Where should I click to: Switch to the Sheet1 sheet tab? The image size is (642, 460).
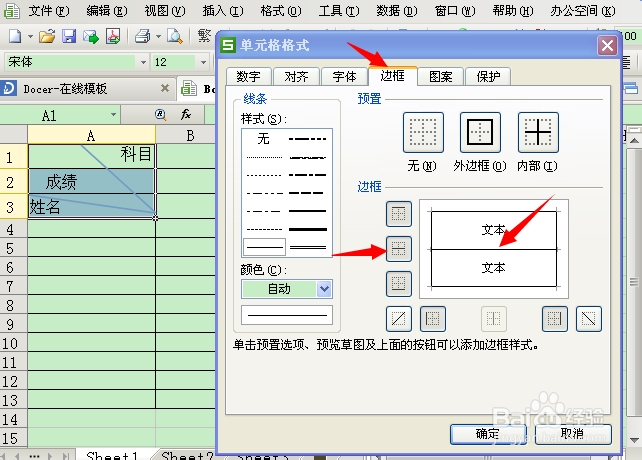pyautogui.click(x=112, y=455)
